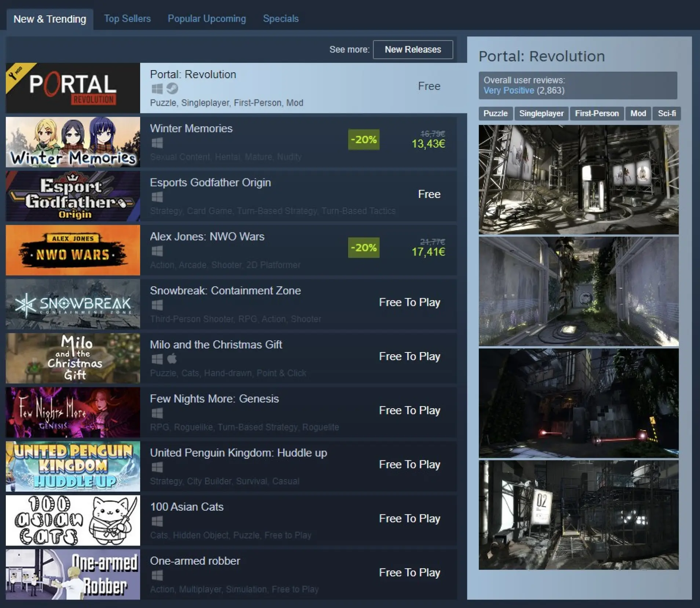Select the First-Person tag button
This screenshot has width=700, height=608.
pyautogui.click(x=597, y=113)
